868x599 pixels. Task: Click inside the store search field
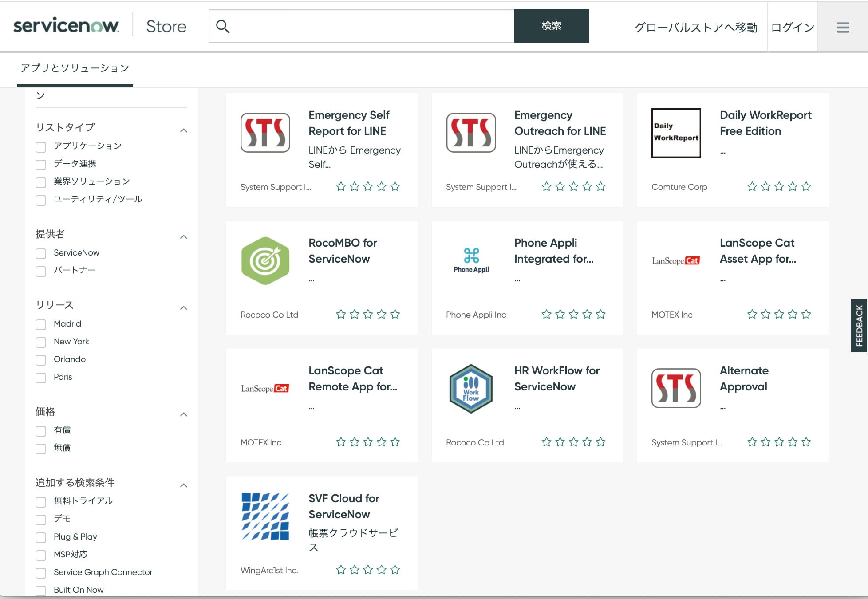click(368, 26)
